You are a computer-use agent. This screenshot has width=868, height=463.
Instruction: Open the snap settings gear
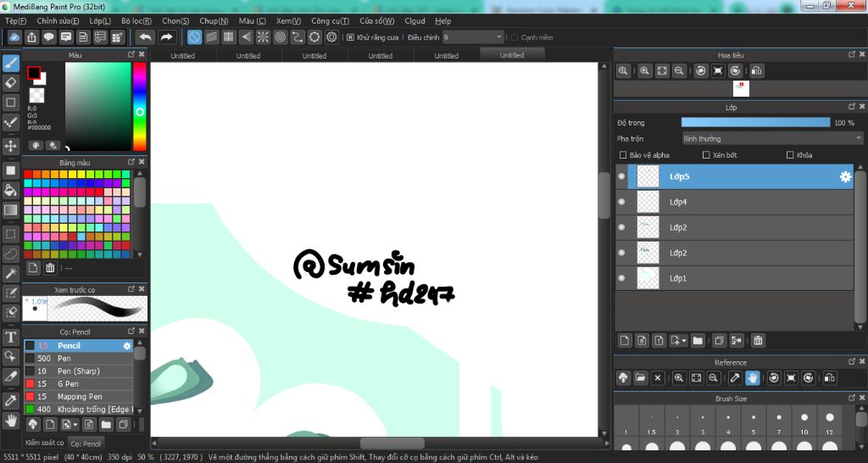[x=331, y=37]
